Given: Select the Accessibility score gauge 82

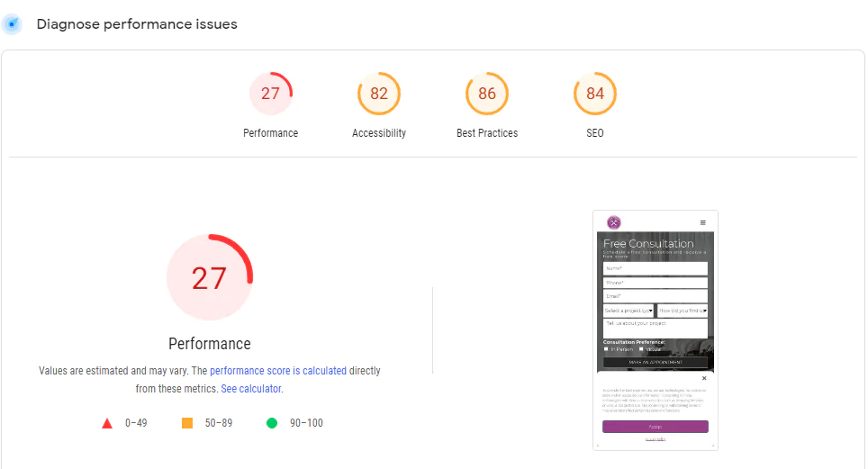Looking at the screenshot, I should (x=379, y=94).
